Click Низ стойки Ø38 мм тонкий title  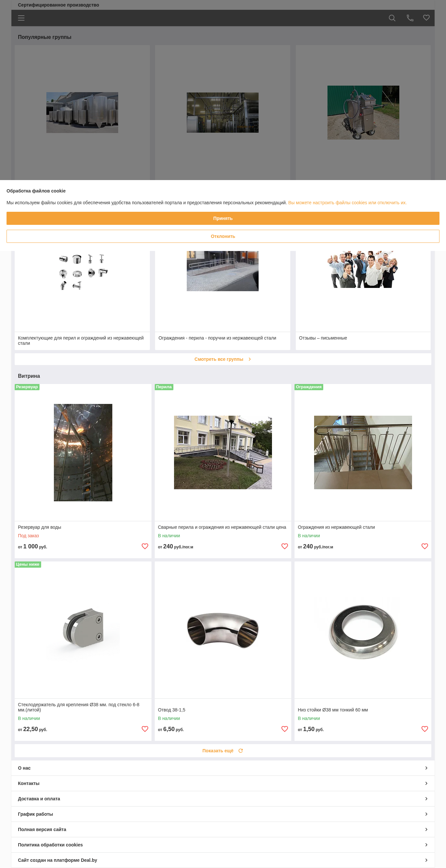(333, 709)
